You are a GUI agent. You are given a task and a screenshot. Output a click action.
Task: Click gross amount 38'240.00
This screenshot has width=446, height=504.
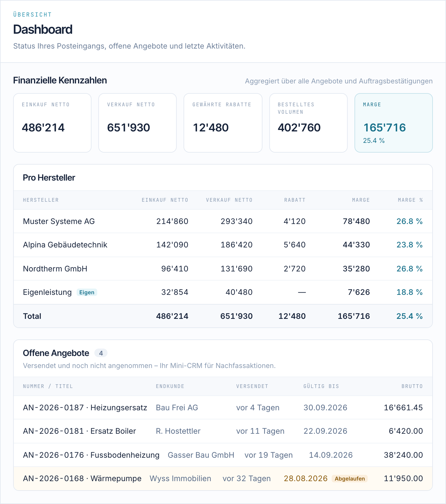(403, 455)
